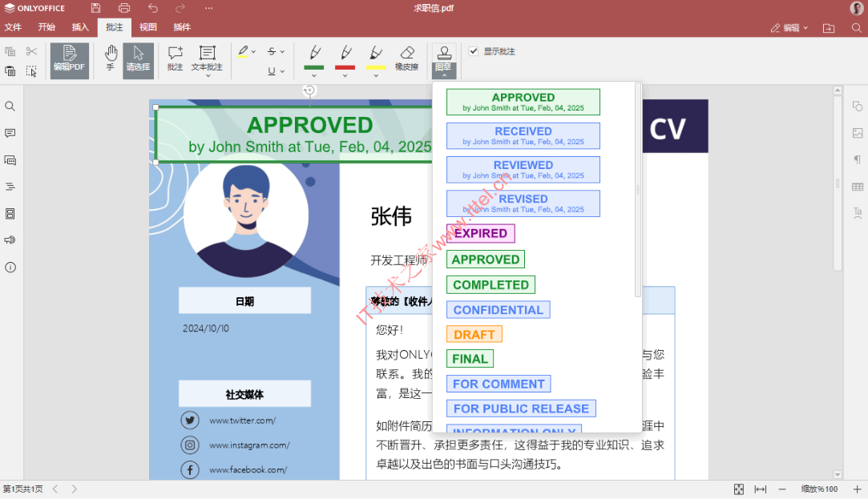Choose the Select arrow tool
Image resolution: width=868 pixels, height=499 pixels.
(x=139, y=60)
